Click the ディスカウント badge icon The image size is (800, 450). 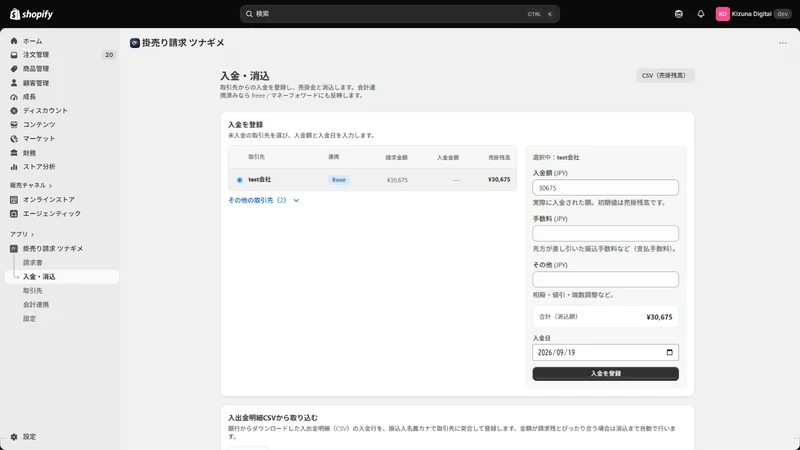14,110
